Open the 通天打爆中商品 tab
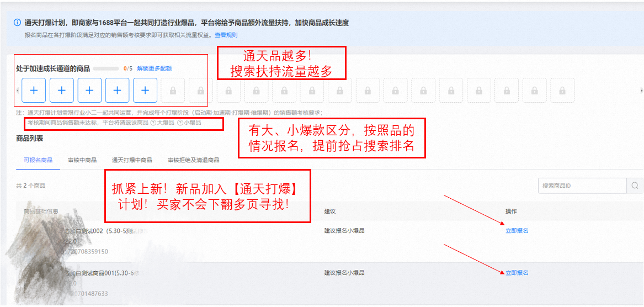 (132, 160)
